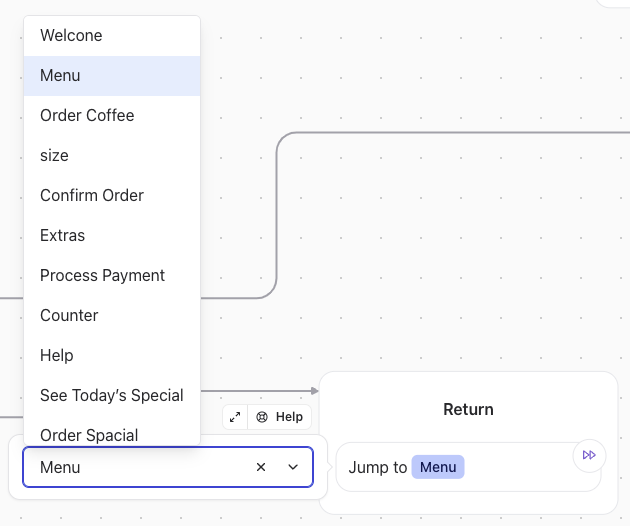This screenshot has width=630, height=526.
Task: Select the Return node title
Action: (468, 409)
